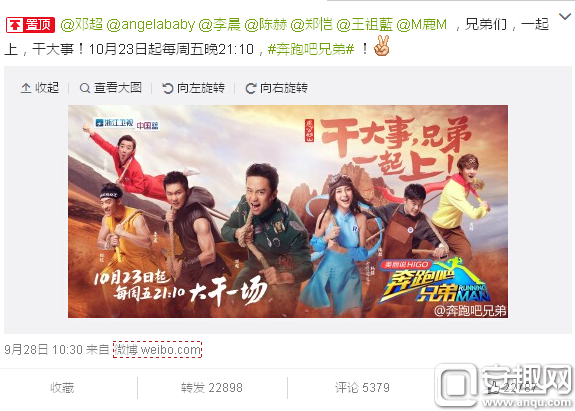Open the post options chevron arrow
The image size is (575, 411).
(x=565, y=16)
